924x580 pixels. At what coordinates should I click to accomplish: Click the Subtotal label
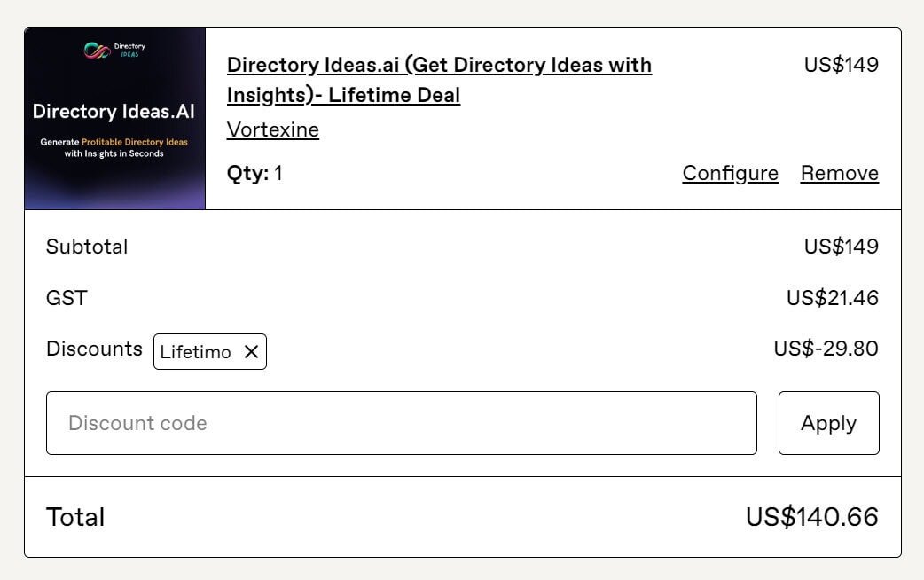pos(87,247)
